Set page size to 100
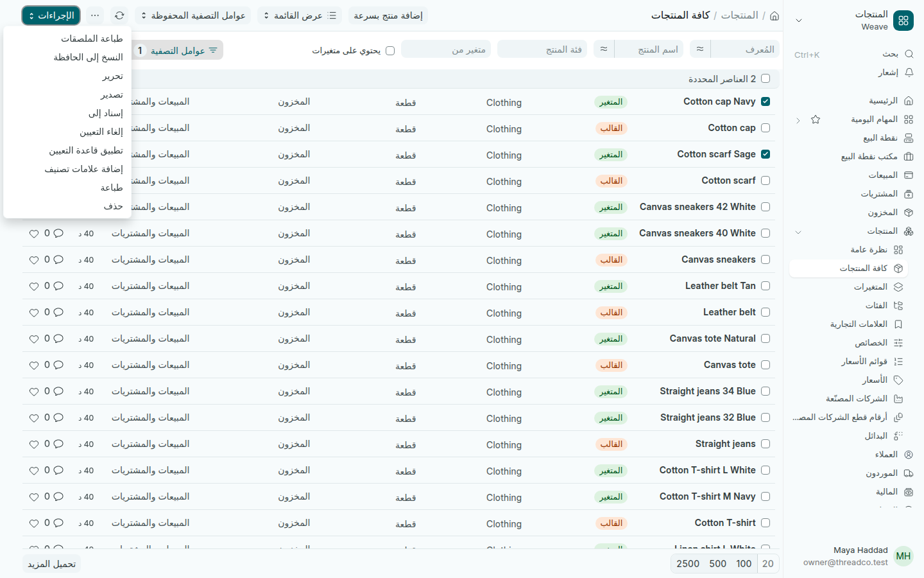The height and width of the screenshot is (578, 924). (744, 564)
